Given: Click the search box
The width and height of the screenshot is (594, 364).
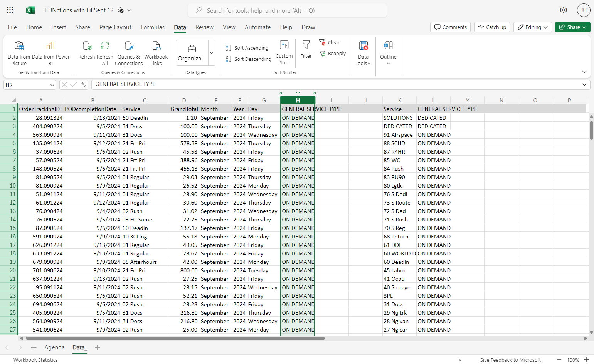Looking at the screenshot, I should (x=287, y=10).
